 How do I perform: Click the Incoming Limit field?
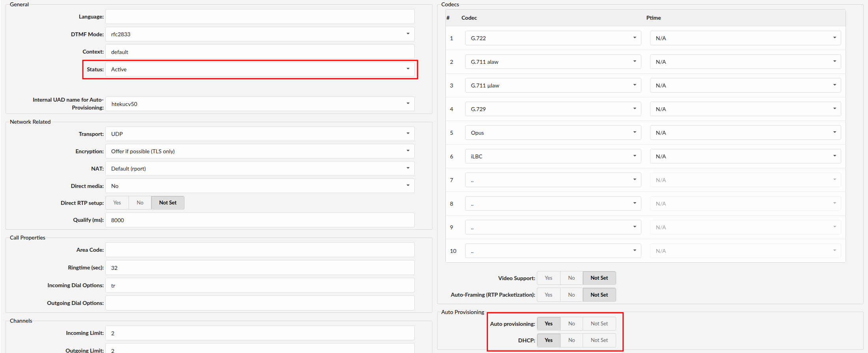pyautogui.click(x=259, y=333)
